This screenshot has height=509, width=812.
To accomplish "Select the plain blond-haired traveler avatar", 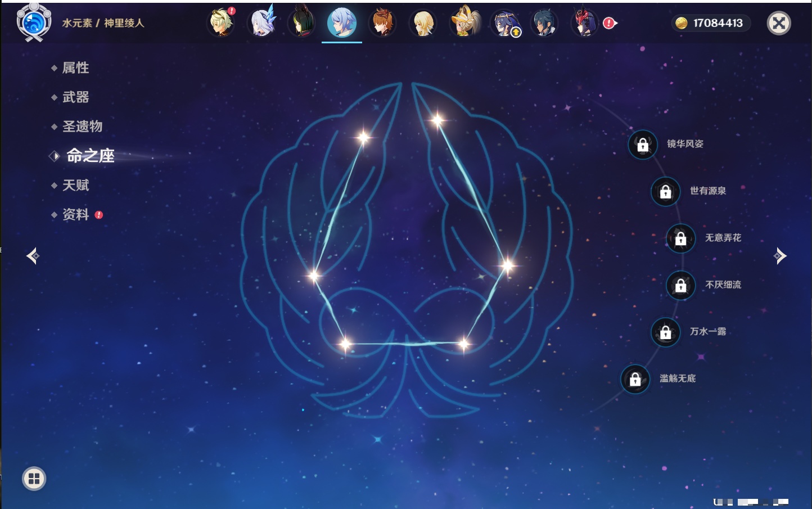I will click(423, 22).
